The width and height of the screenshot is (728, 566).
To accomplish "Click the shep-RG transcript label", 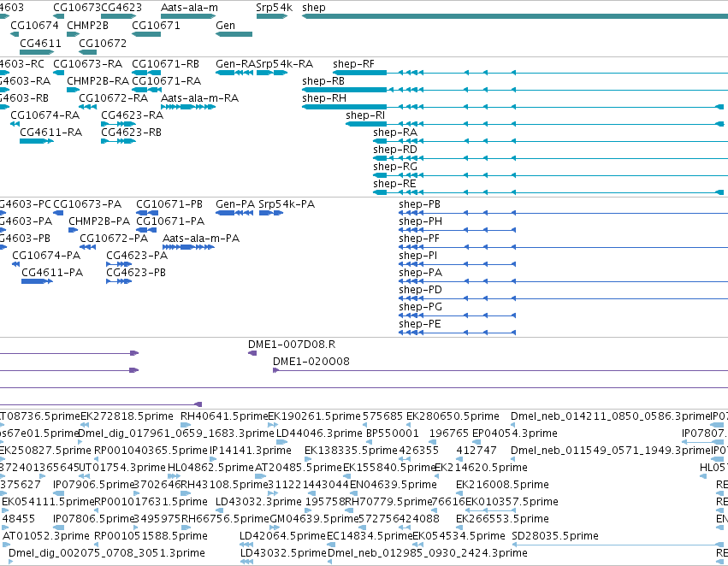I will coord(395,167).
